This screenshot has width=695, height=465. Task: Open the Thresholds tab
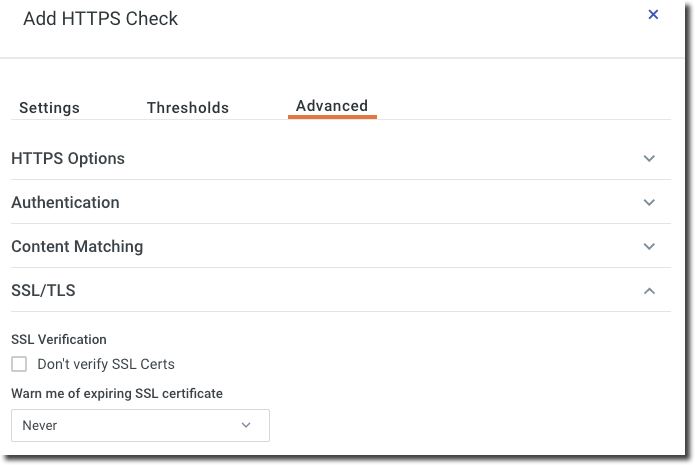[x=188, y=107]
